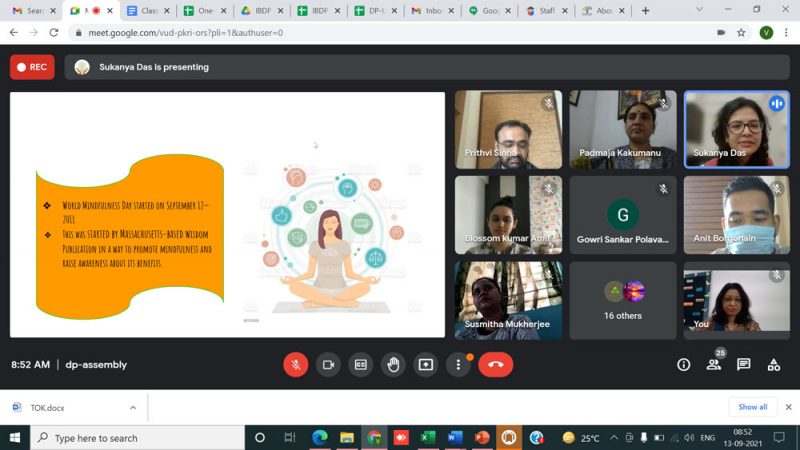Expand the TOK.docx download options arrow

point(133,407)
